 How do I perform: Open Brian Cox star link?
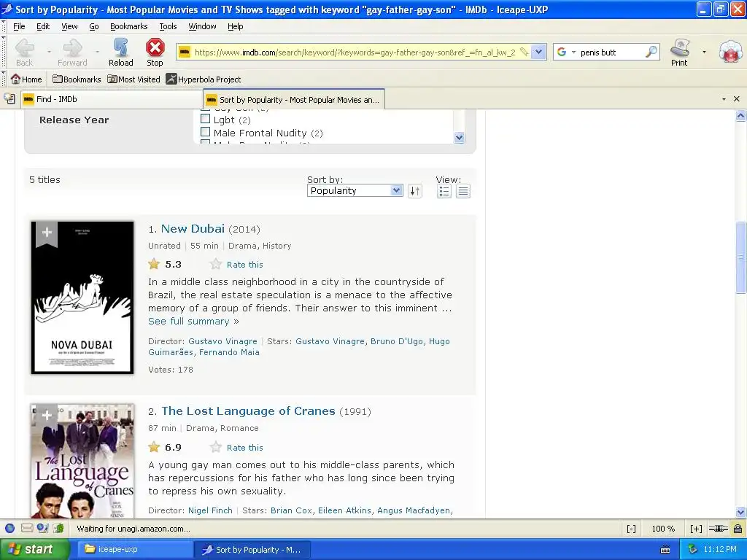[291, 510]
